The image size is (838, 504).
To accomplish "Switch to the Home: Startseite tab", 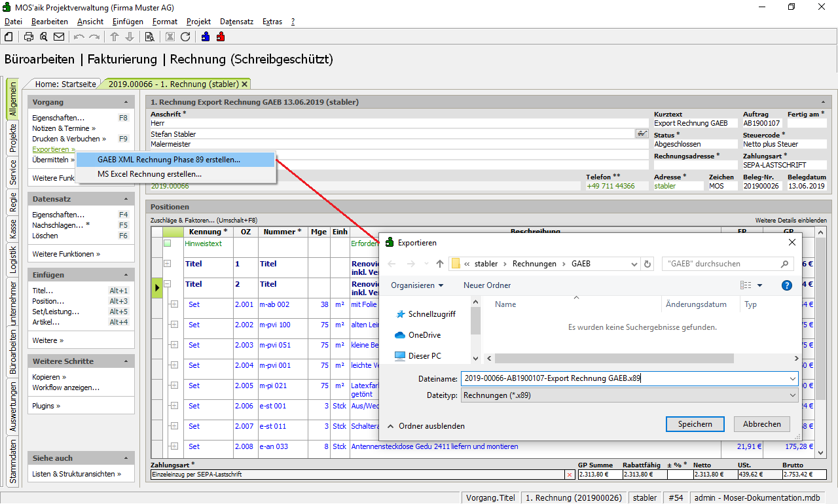I will pos(65,84).
